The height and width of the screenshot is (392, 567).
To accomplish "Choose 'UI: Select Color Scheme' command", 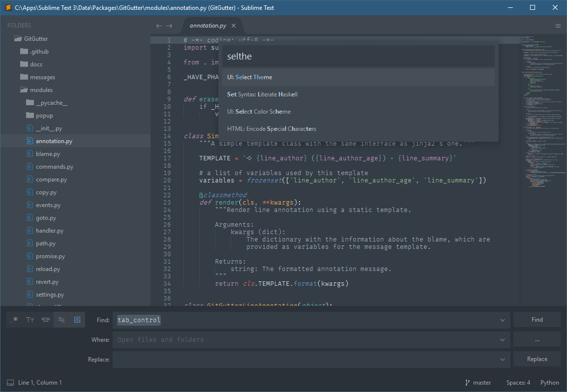I will pos(358,112).
